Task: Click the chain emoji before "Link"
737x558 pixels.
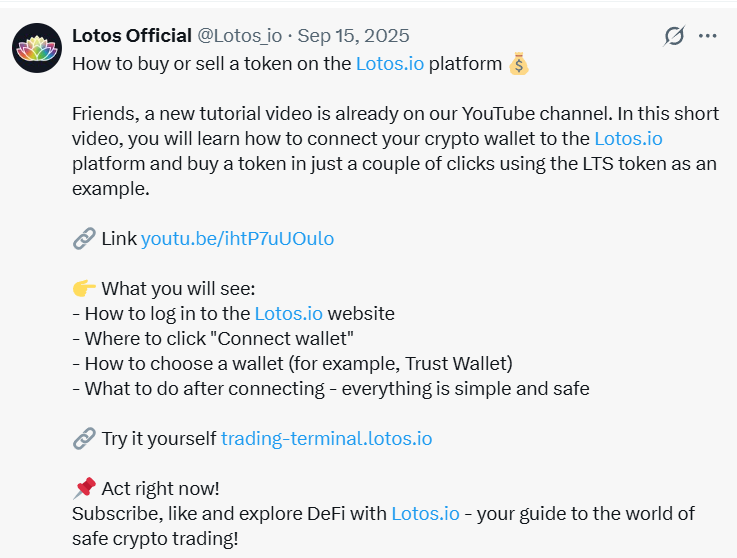Action: point(84,238)
